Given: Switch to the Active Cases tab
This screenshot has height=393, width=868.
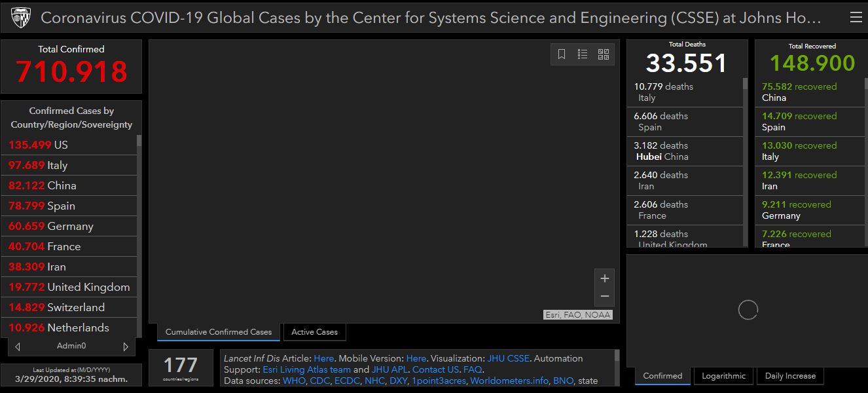Looking at the screenshot, I should 314,332.
